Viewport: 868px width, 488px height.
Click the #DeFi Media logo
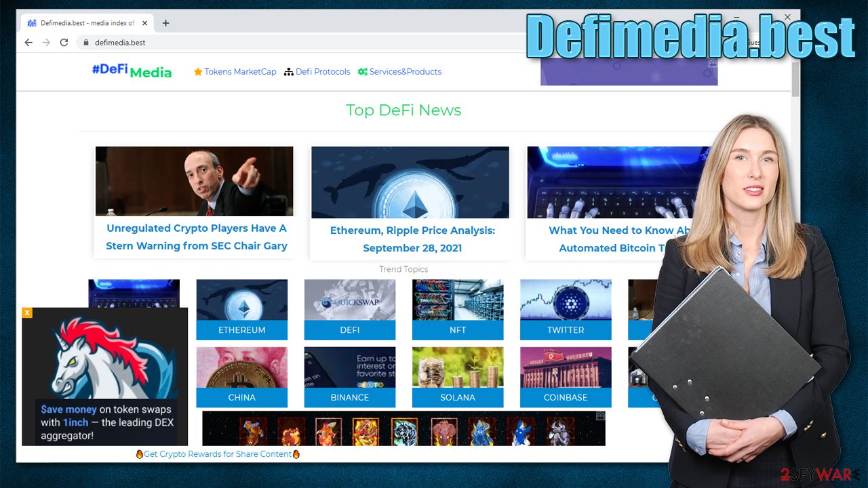(x=132, y=71)
